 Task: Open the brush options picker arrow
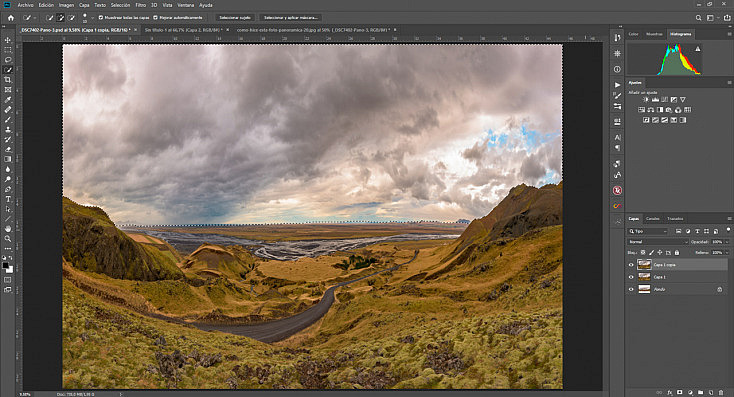(92, 18)
